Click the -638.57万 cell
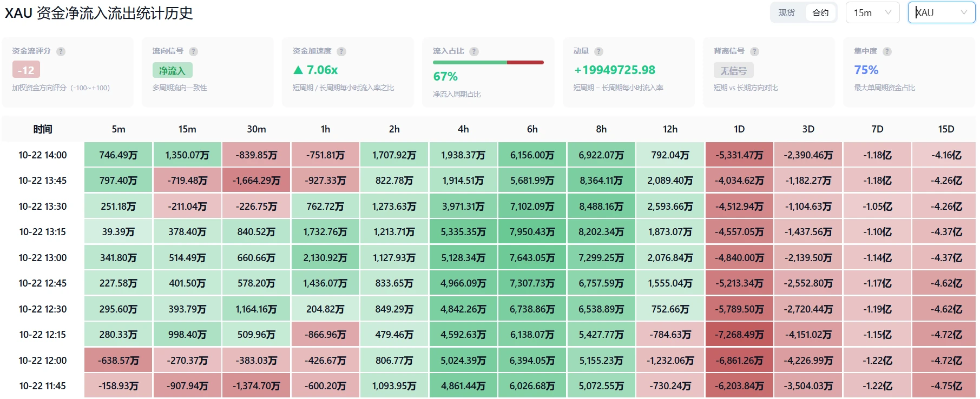The height and width of the screenshot is (399, 980). (x=119, y=361)
